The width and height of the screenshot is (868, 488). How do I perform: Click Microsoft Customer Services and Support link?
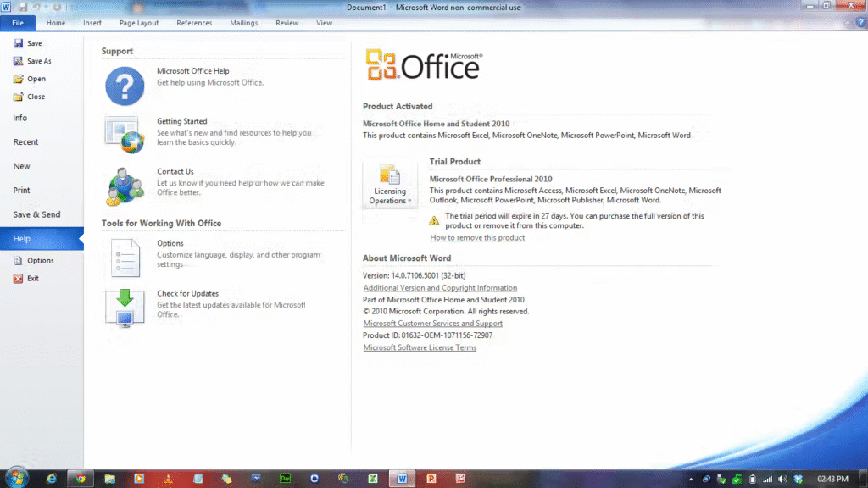pos(432,324)
